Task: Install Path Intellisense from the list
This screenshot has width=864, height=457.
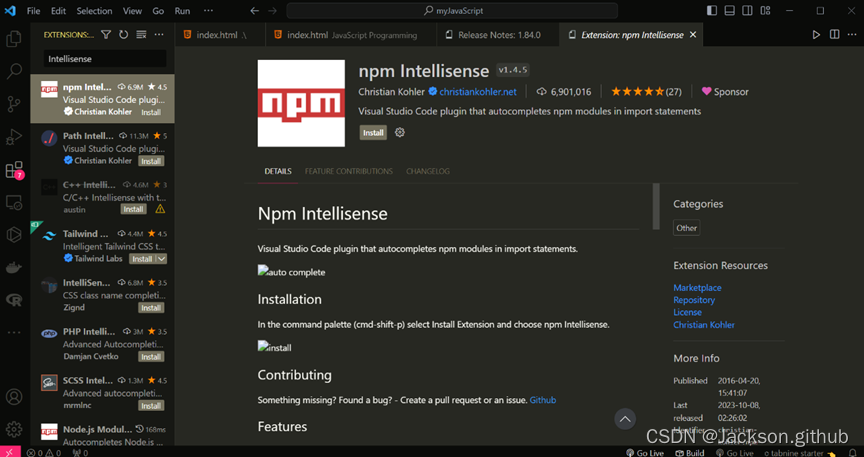Action: (x=151, y=161)
